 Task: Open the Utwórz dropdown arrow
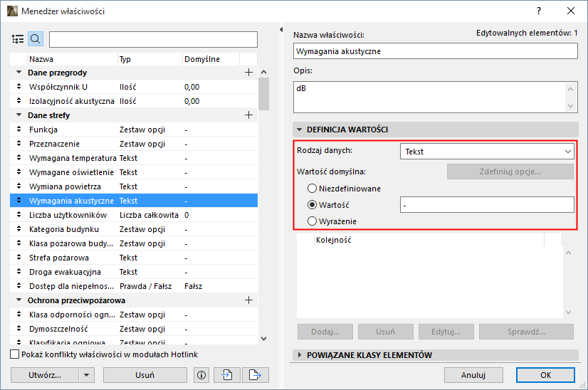87,375
